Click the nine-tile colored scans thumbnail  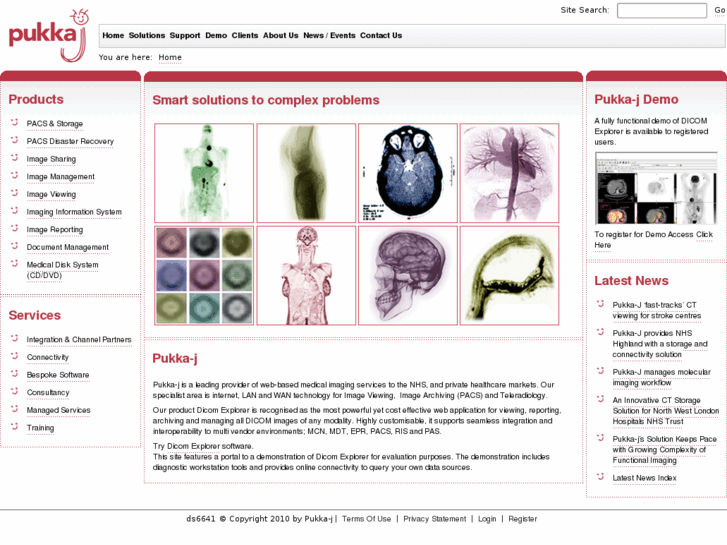coord(204,276)
